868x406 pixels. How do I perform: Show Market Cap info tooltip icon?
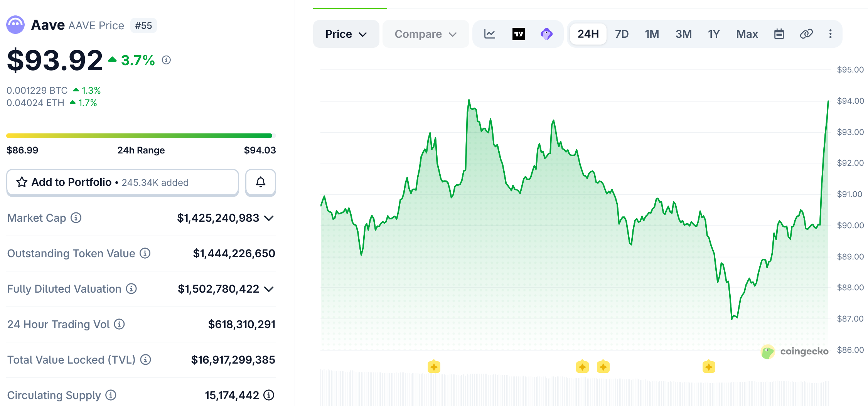pyautogui.click(x=76, y=218)
